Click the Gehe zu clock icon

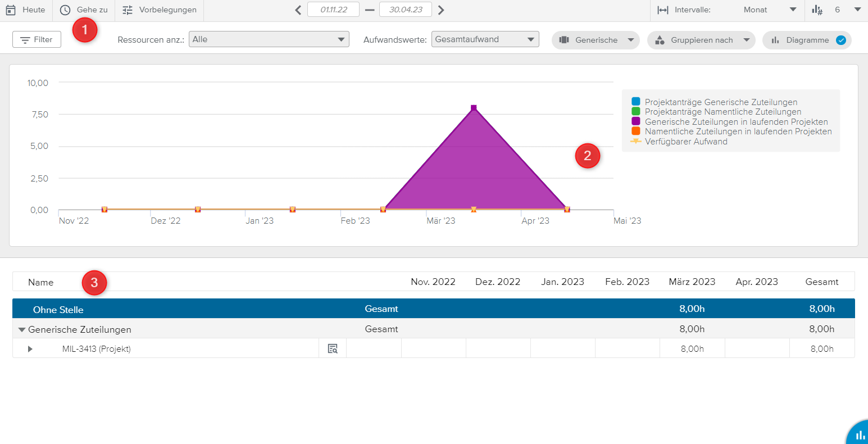65,10
